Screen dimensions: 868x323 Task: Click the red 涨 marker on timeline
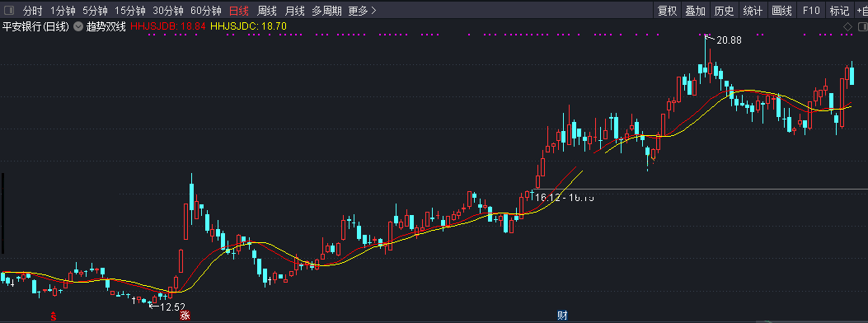(185, 316)
